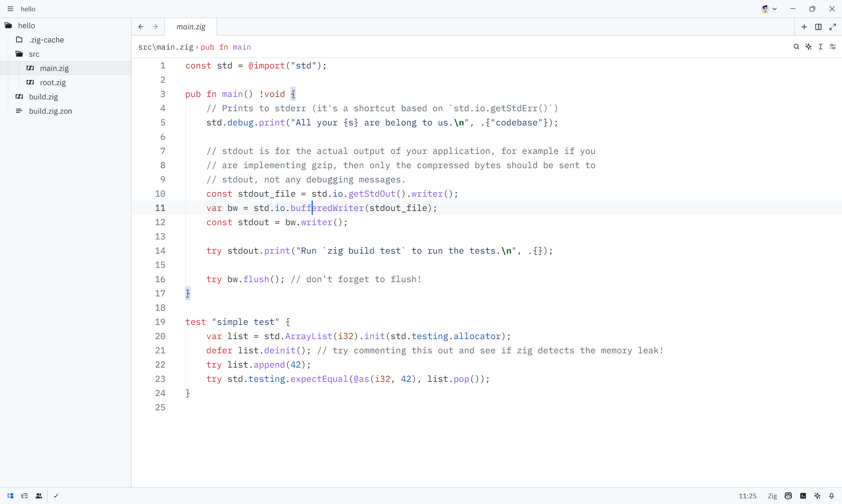The image size is (842, 504).
Task: Click the 11:25 cursor position indicator
Action: coord(747,496)
